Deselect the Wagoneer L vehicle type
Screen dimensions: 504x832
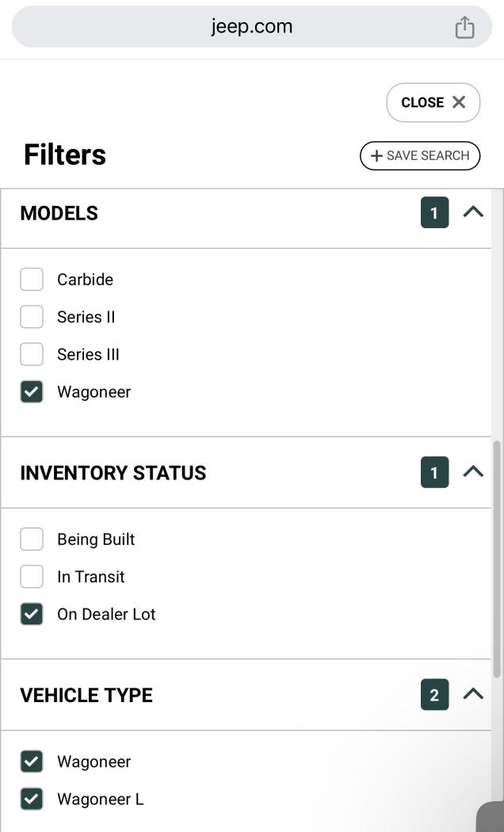pos(32,799)
